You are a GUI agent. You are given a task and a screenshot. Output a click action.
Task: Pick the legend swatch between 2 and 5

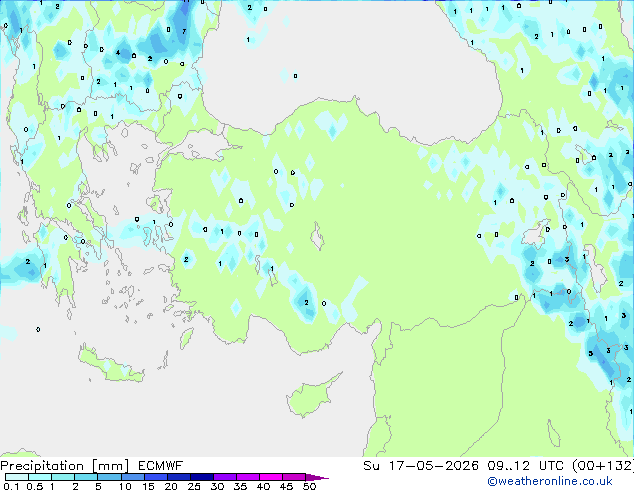point(86,477)
